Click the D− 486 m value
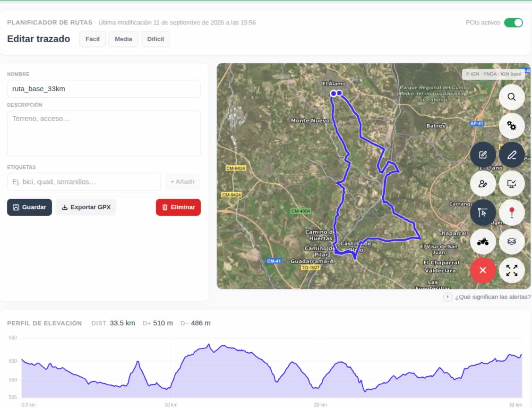 pos(200,323)
